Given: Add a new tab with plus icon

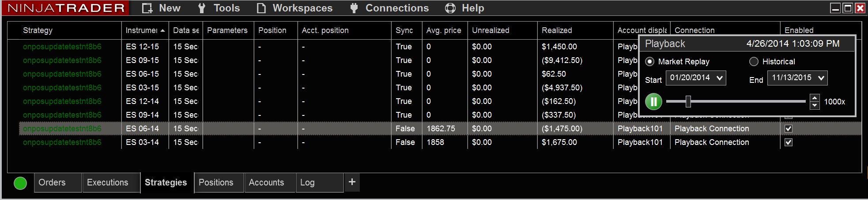Looking at the screenshot, I should pos(352,182).
